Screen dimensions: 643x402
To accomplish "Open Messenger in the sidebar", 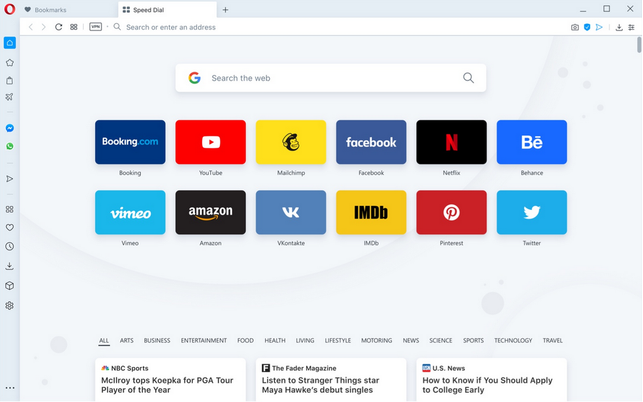I will (x=10, y=128).
